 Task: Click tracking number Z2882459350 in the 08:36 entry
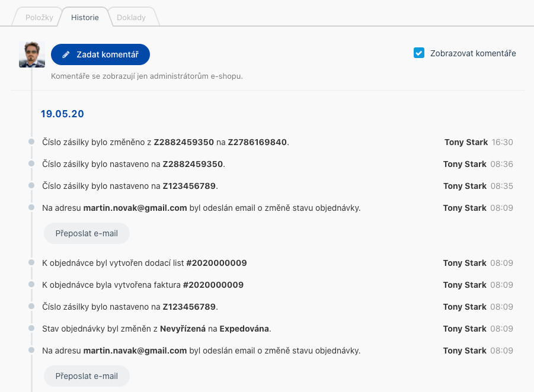click(x=193, y=164)
